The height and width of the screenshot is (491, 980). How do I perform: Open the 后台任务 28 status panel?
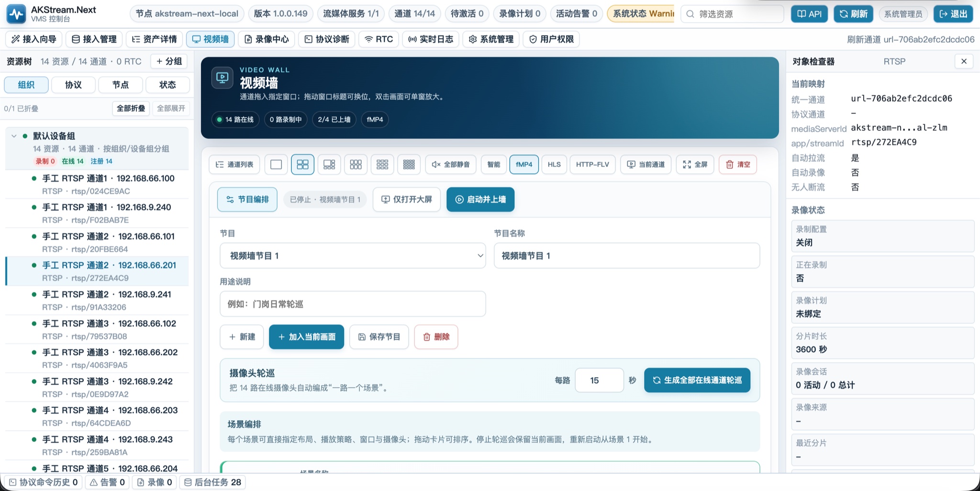click(212, 482)
